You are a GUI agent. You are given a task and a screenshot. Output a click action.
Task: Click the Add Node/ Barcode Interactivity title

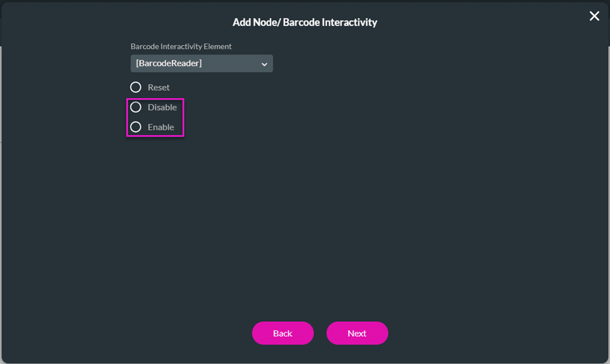pos(305,23)
